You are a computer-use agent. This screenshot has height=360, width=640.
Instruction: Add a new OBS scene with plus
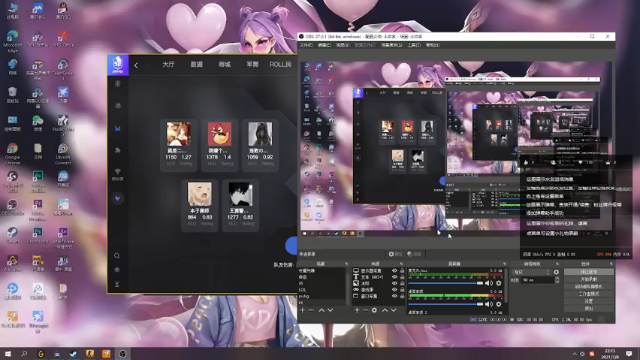(302, 310)
